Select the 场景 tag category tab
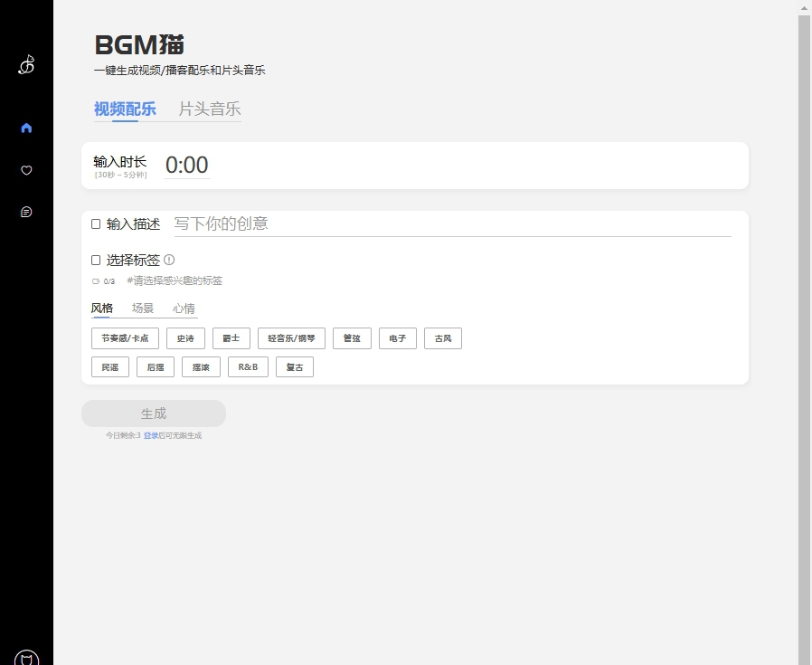The width and height of the screenshot is (812, 665). pos(143,309)
